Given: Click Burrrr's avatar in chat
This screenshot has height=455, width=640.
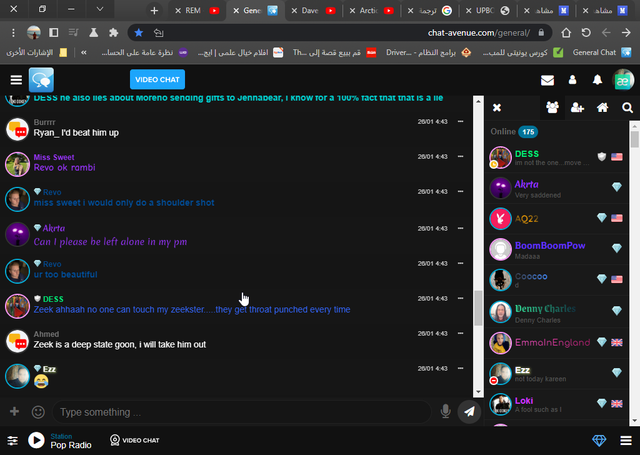Looking at the screenshot, I should click(17, 129).
